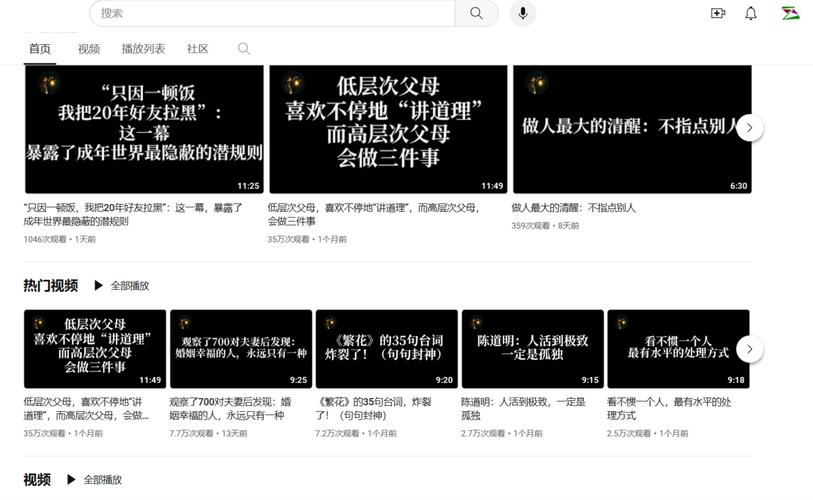This screenshot has height=500, width=813.
Task: Click title 《繁花》的35句台词，炸裂了
Action: point(373,409)
